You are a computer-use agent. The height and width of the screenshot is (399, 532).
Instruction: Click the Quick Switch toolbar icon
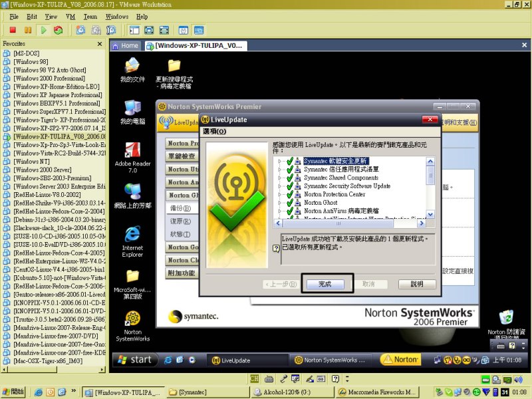pyautogui.click(x=164, y=30)
